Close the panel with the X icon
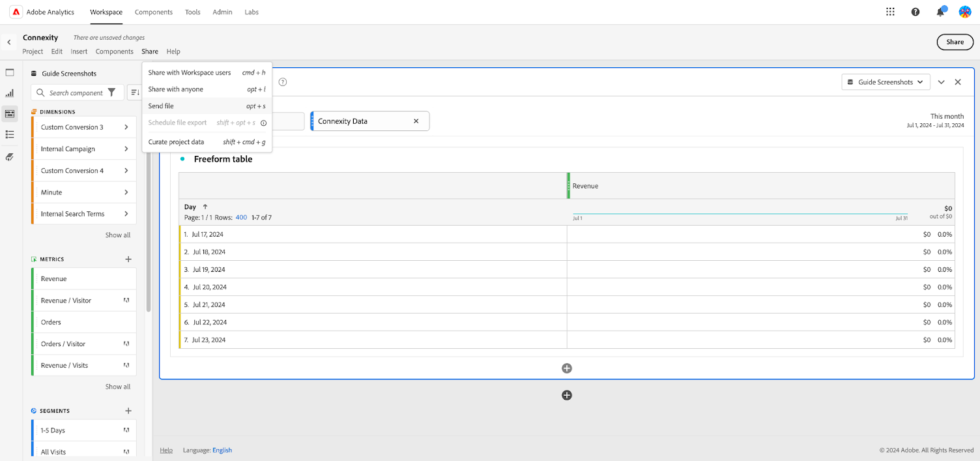 coord(958,82)
